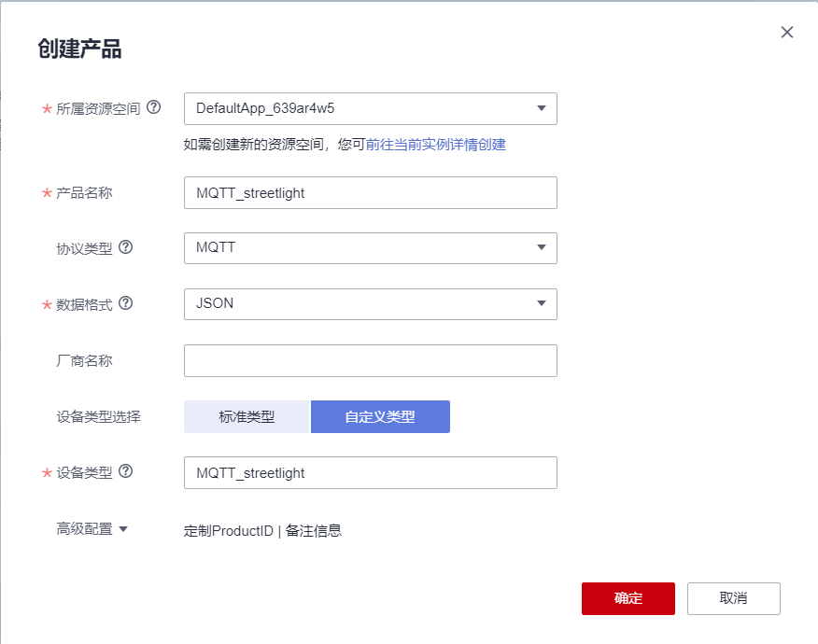Select 标准类型 device type option
The height and width of the screenshot is (644, 818).
tap(247, 416)
